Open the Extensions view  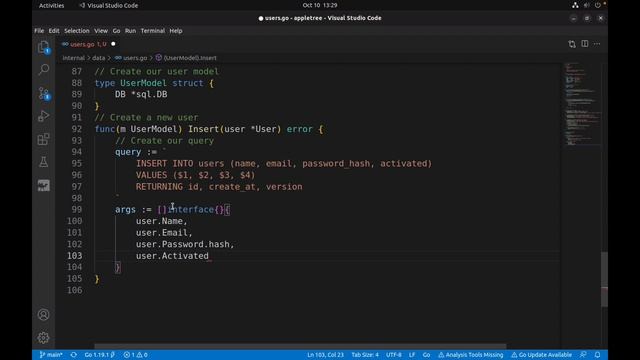(x=44, y=139)
